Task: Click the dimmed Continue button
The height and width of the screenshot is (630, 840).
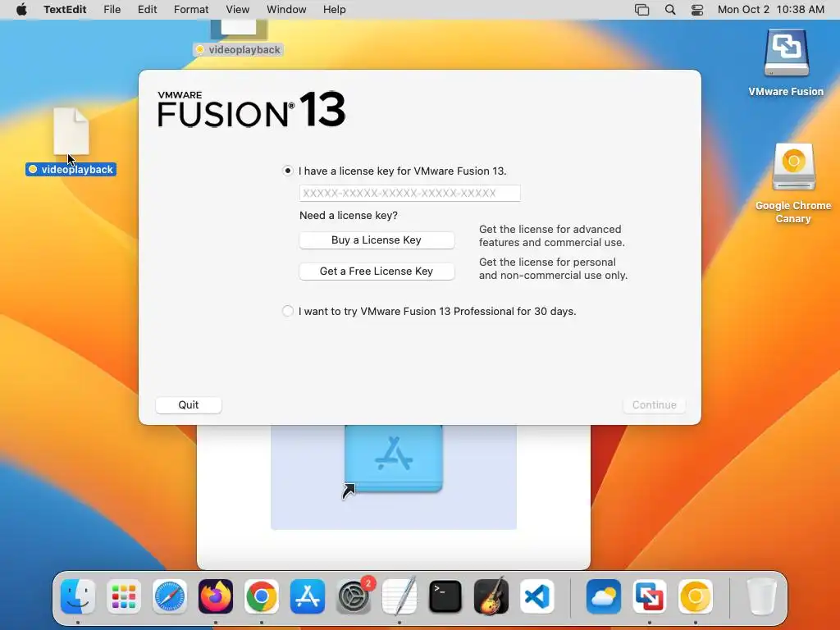Action: [x=654, y=405]
